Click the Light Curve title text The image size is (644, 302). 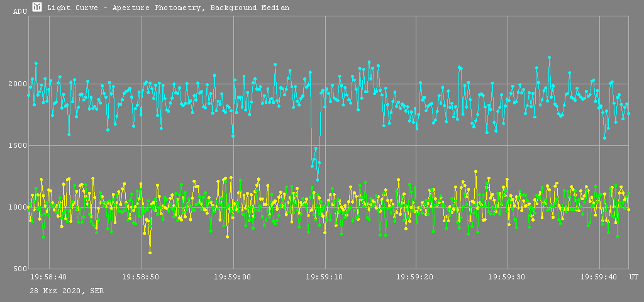coord(168,8)
